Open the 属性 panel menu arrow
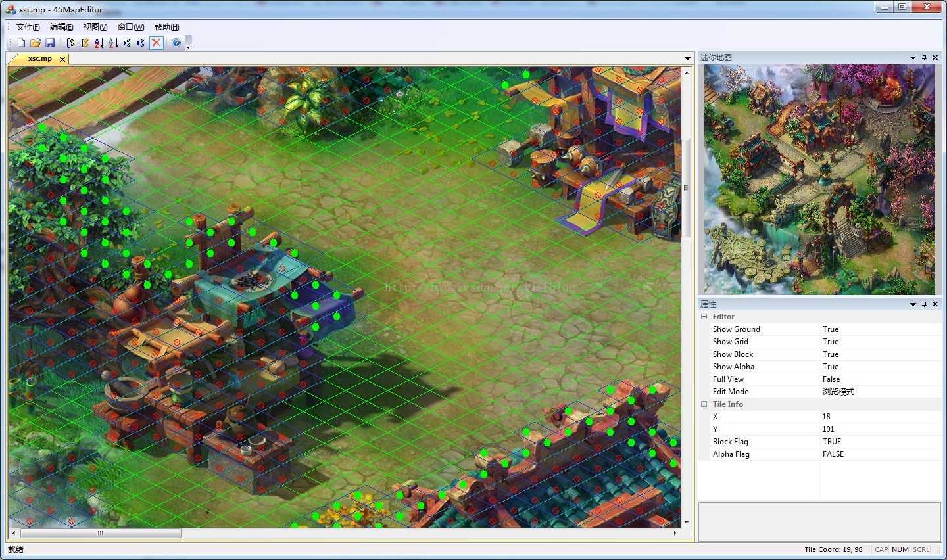 [913, 304]
